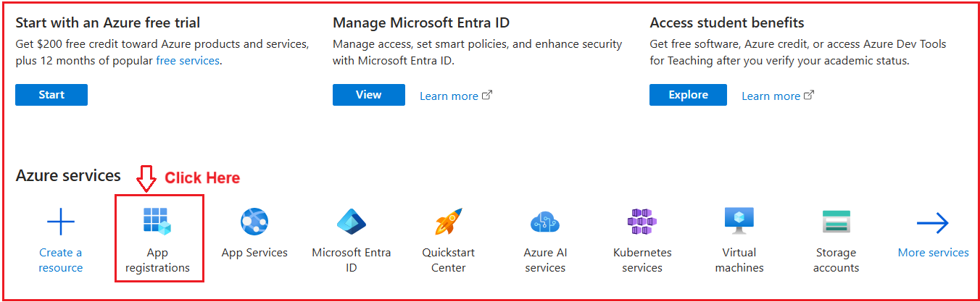980x302 pixels.
Task: Click the Virtual machines label
Action: point(739,260)
